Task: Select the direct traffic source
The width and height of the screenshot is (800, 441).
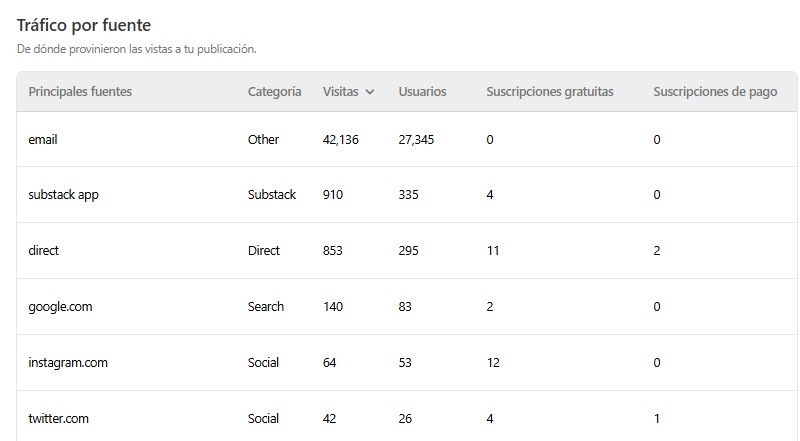Action: (x=44, y=251)
